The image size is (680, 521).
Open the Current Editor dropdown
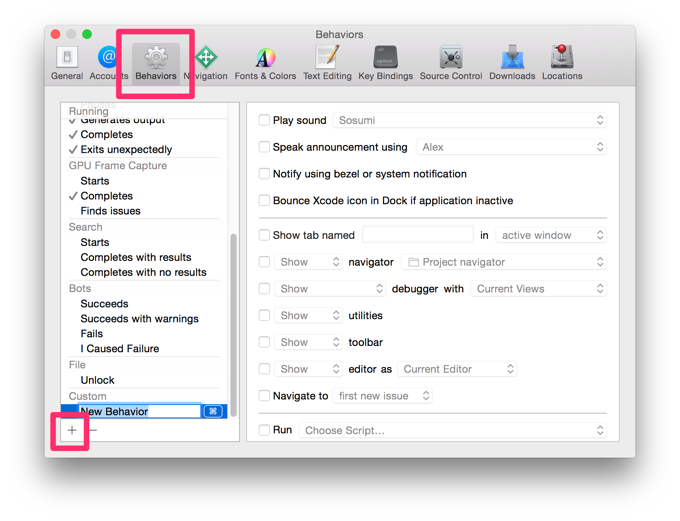coord(457,369)
